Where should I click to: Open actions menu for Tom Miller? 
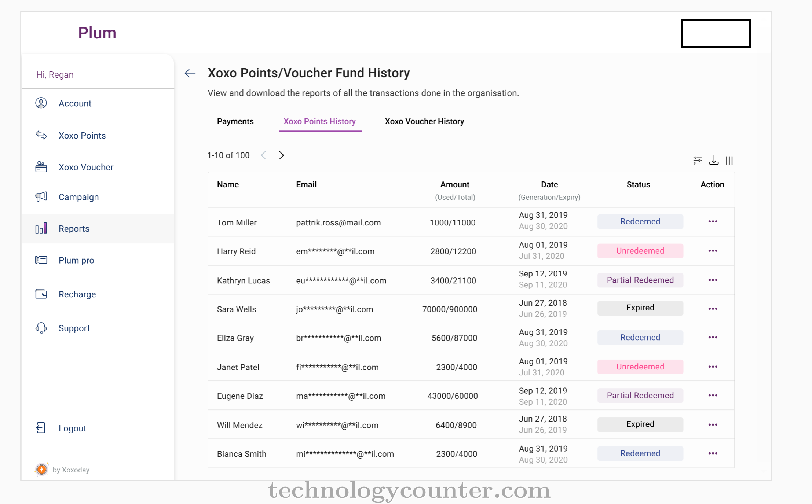(713, 221)
